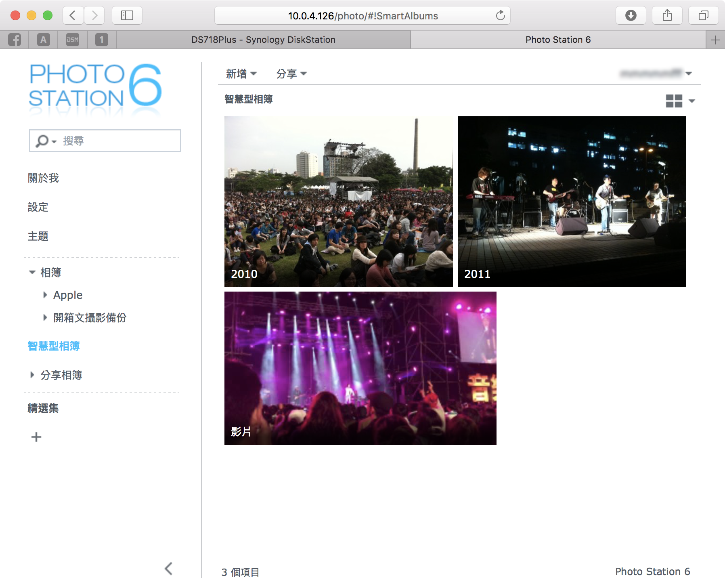The image size is (725, 588).
Task: Open the pinned Facebook tab
Action: (15, 40)
